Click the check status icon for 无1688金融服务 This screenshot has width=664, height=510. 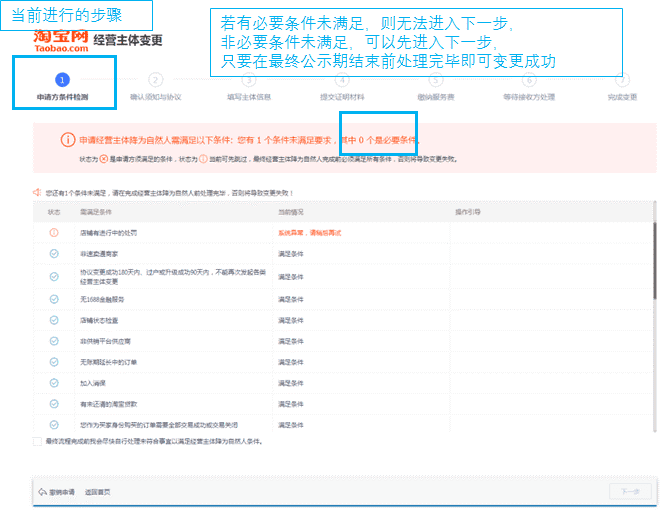54,299
